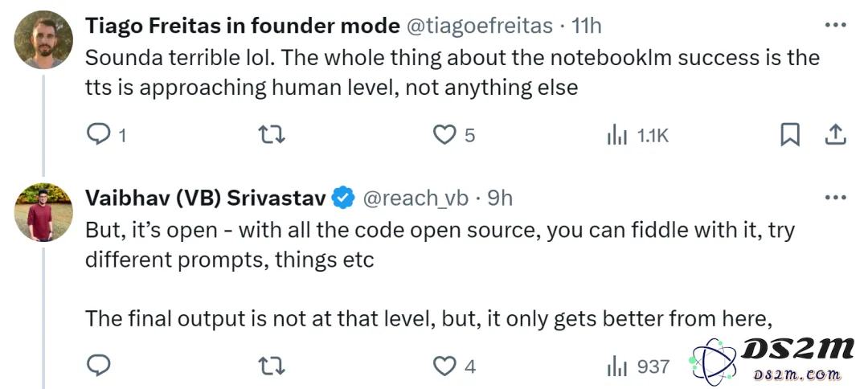Open more options on Tiago's tweet
The image size is (868, 389).
[x=835, y=26]
